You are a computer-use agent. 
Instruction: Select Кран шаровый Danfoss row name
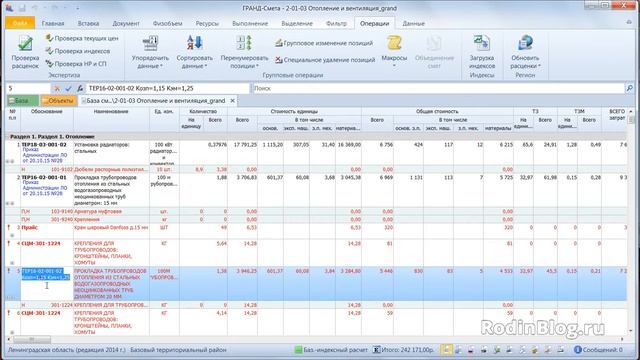[111, 227]
